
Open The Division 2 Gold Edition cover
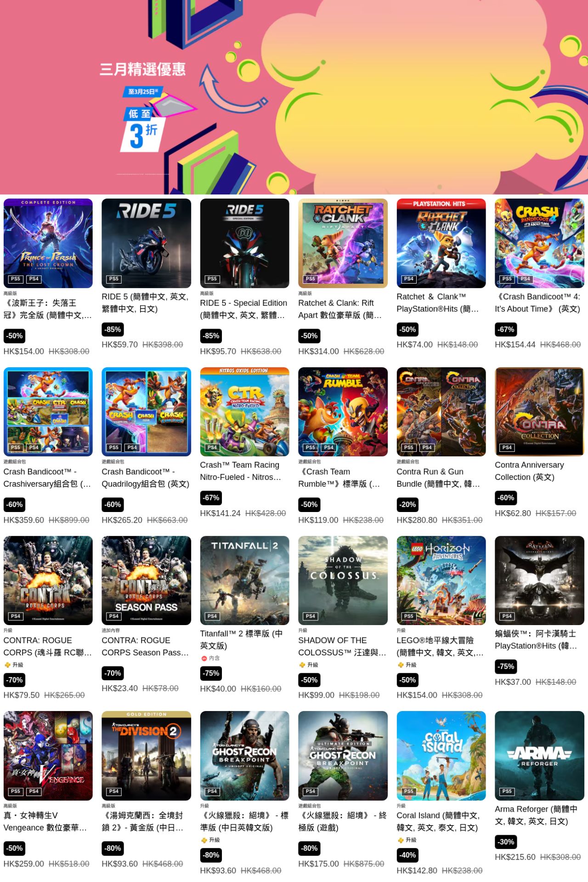(146, 756)
